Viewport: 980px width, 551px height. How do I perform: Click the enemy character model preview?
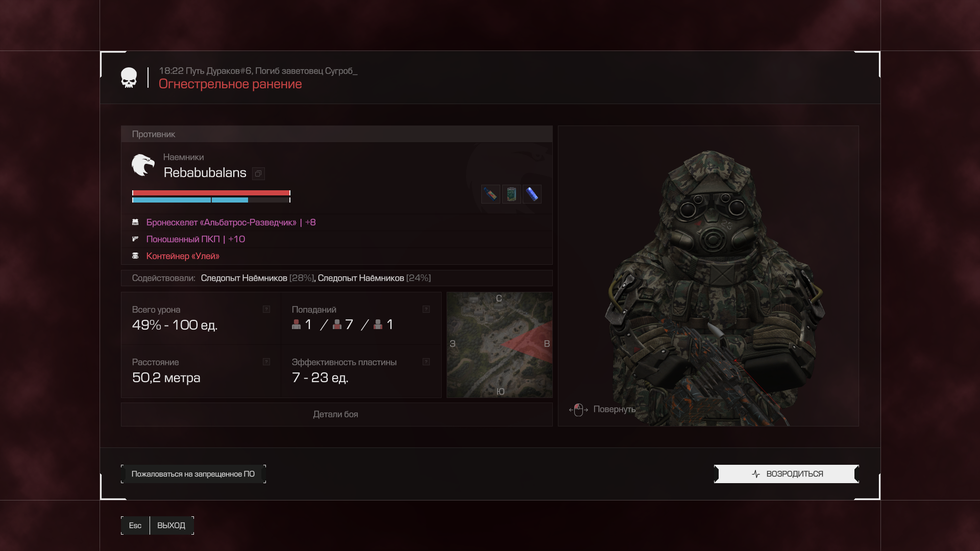click(708, 276)
